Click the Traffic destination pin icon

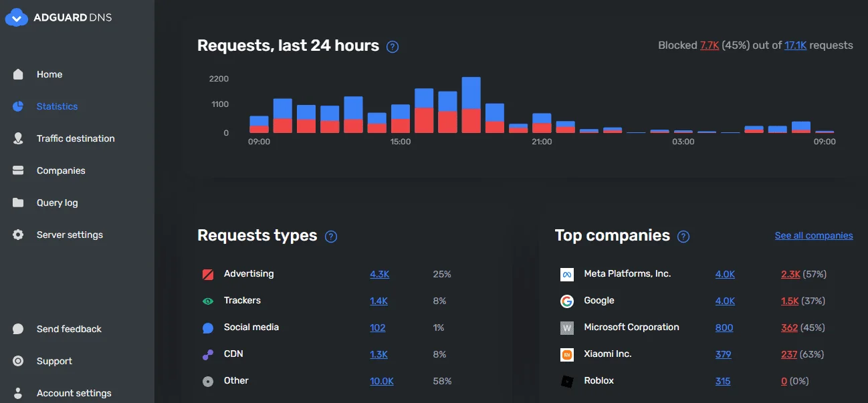click(18, 138)
